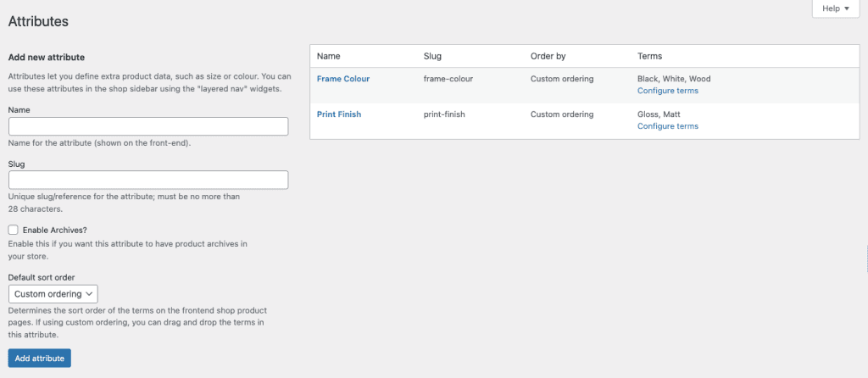The image size is (868, 378).
Task: Tick the Enable Archives checkbox
Action: click(x=14, y=230)
